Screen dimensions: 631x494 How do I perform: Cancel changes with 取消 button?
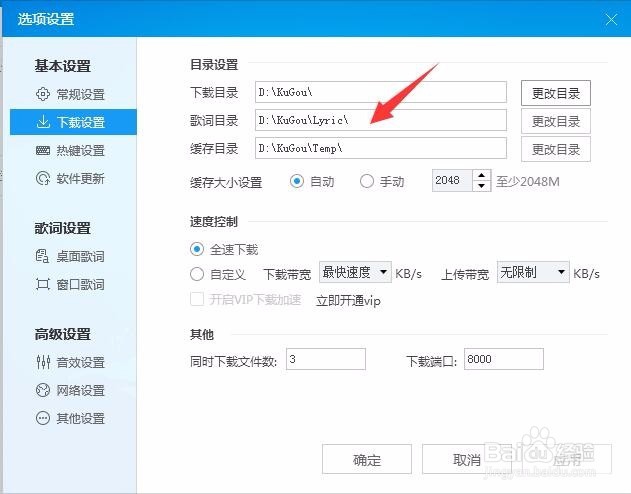click(467, 459)
